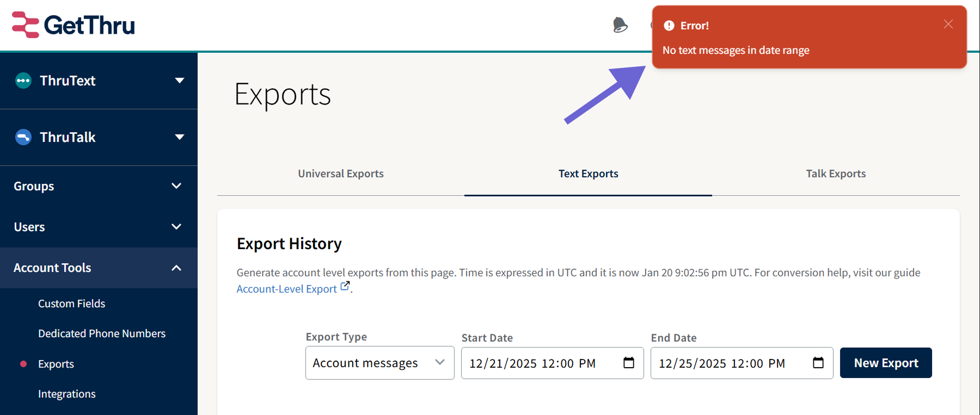This screenshot has height=415, width=980.
Task: Click the GetThru logo
Action: 73,25
